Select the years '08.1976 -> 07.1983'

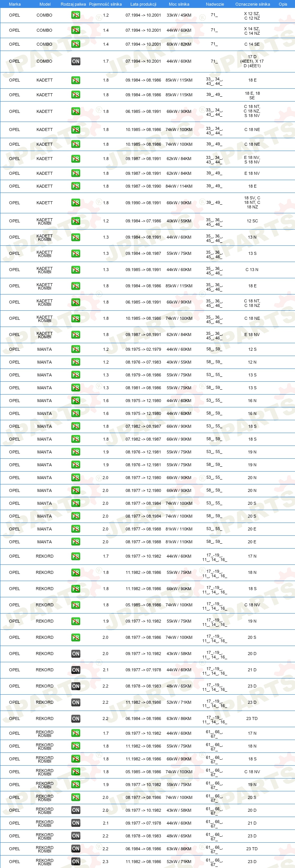click(x=143, y=362)
